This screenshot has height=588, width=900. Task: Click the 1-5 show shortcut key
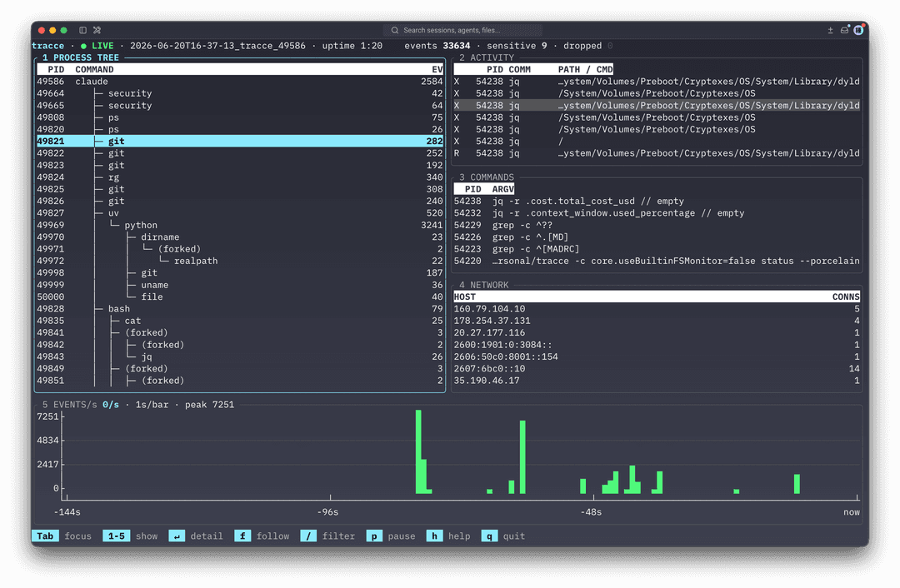pos(116,536)
